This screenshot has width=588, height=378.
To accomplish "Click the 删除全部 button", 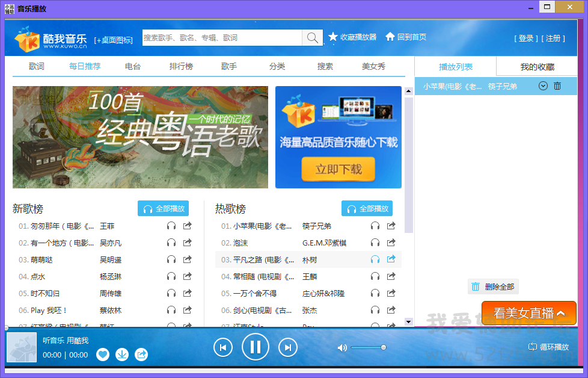I will [x=493, y=287].
